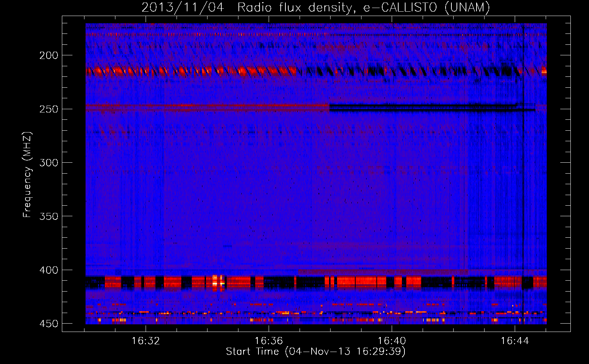Click the 350 frequency tick label
This screenshot has height=364, width=589.
(x=49, y=216)
